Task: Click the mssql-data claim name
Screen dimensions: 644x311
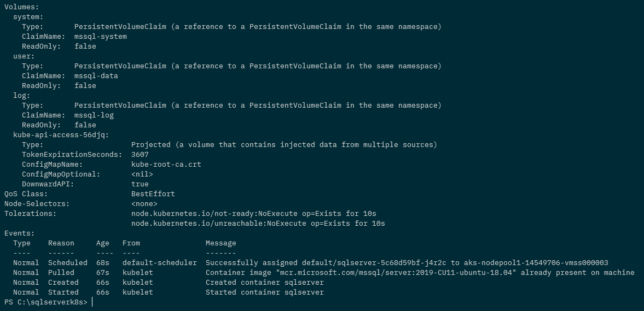Action: pyautogui.click(x=96, y=76)
